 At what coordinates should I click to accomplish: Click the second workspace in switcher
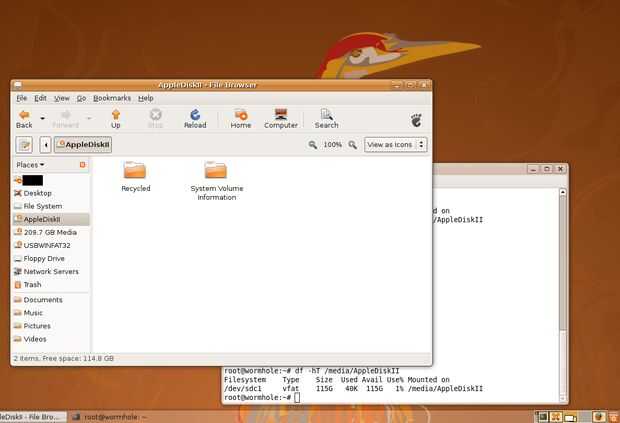[x=556, y=417]
